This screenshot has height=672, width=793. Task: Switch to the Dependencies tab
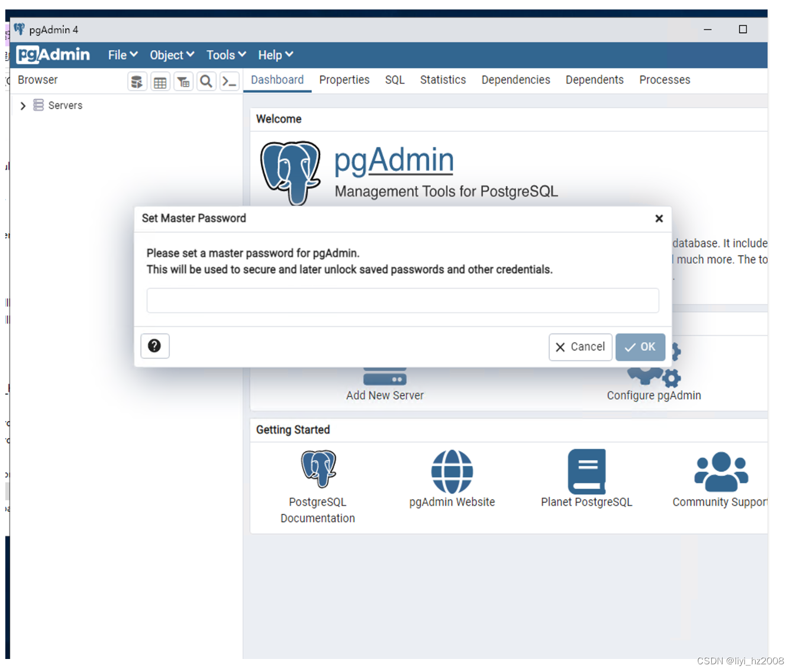click(515, 80)
